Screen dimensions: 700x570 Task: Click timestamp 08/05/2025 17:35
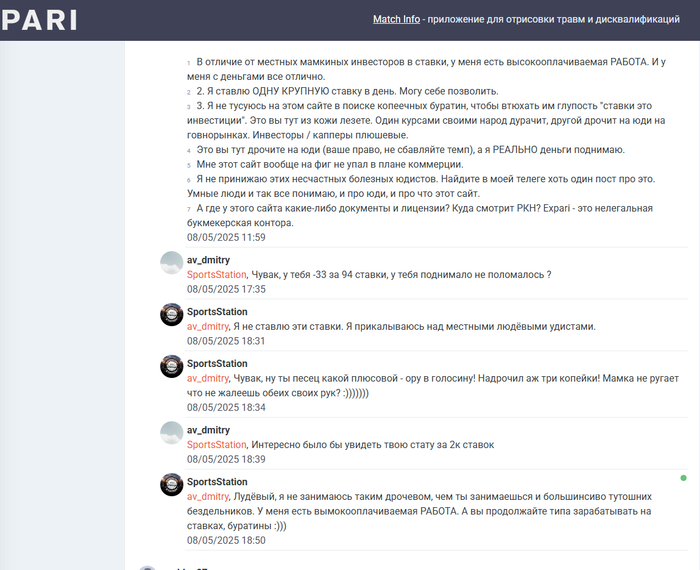coord(226,289)
